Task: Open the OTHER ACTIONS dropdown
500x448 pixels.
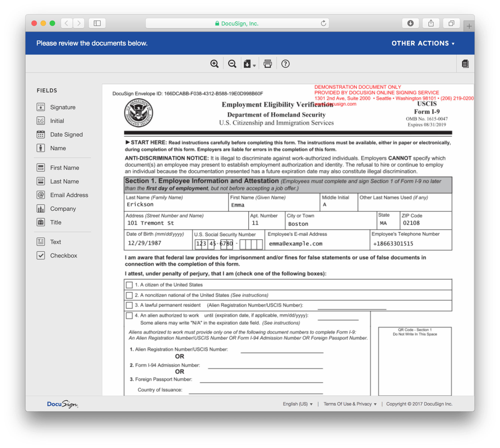Action: [x=423, y=43]
